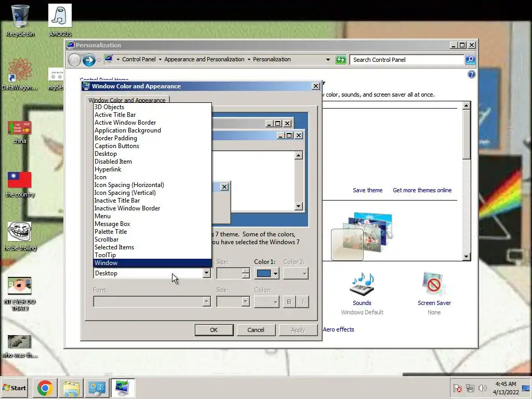Viewport: 532px width, 399px height.
Task: Click the Back arrow in Personalization
Action: (x=74, y=60)
